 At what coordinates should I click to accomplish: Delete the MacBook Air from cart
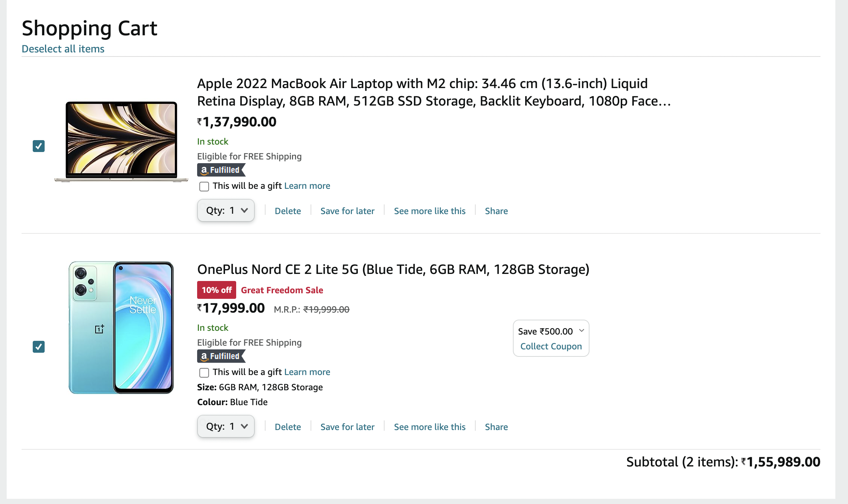(x=288, y=211)
